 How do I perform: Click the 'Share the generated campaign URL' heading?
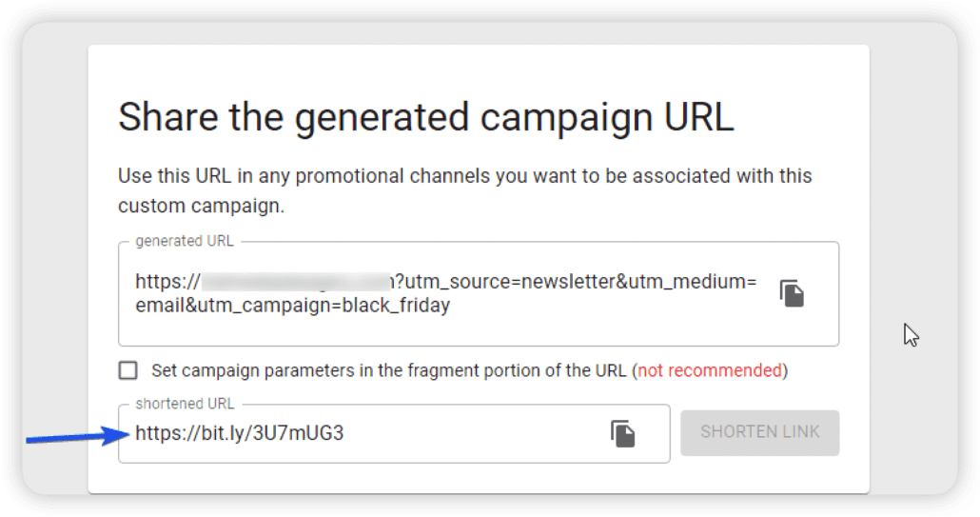[x=425, y=117]
